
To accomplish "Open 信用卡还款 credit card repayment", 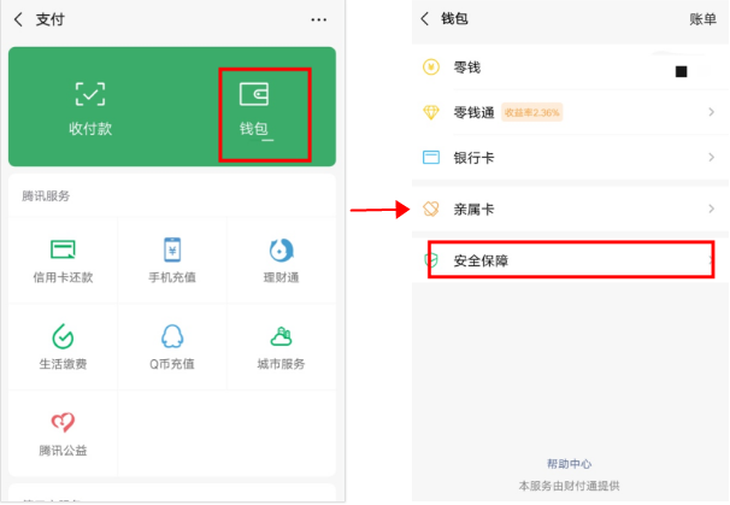I will pos(63,260).
